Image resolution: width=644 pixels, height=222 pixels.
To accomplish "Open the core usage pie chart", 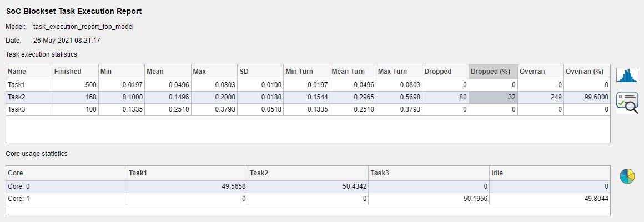I will [x=627, y=176].
